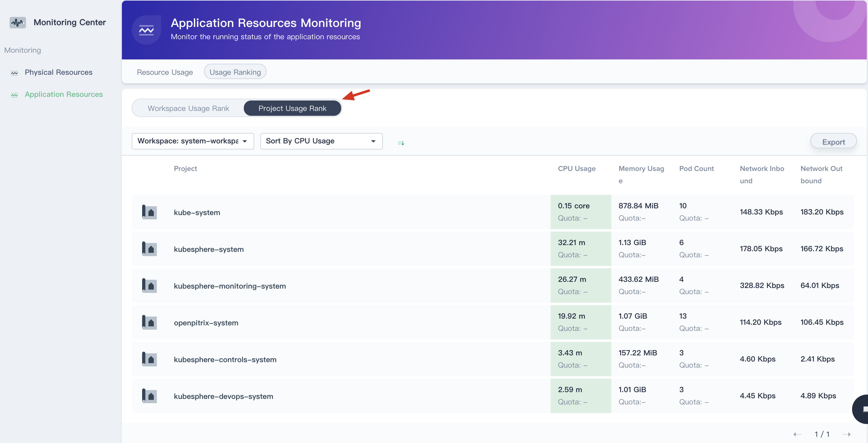
Task: Click the 19.92 m CPU value
Action: (572, 316)
